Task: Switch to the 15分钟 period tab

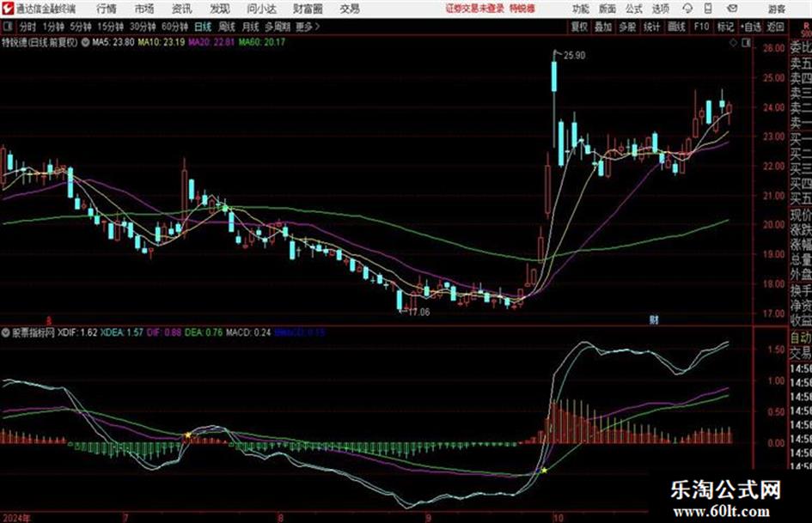Action: click(110, 27)
